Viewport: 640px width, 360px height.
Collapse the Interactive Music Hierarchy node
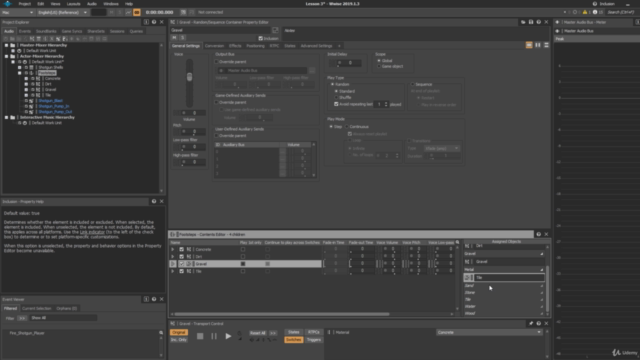(x=6, y=117)
